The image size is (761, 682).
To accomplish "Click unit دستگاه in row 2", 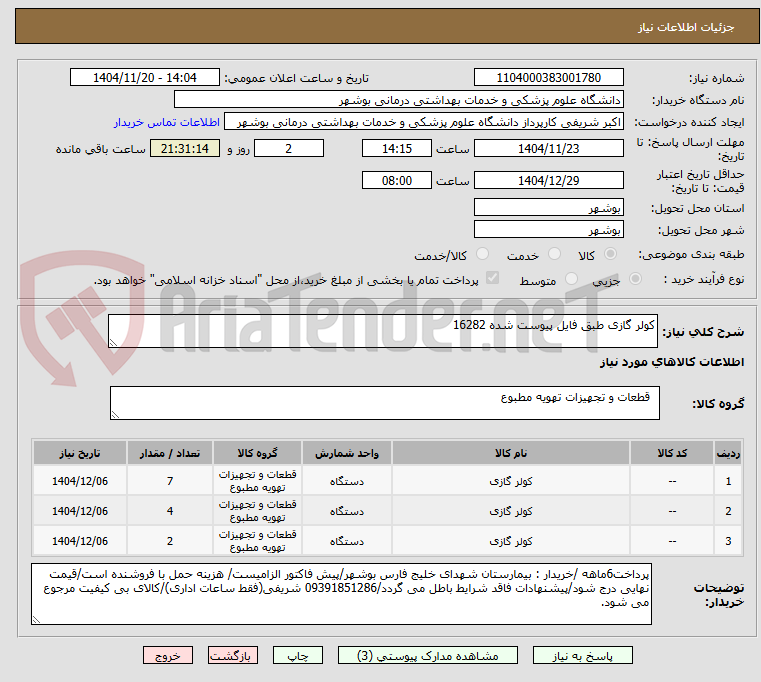I will click(x=347, y=511).
